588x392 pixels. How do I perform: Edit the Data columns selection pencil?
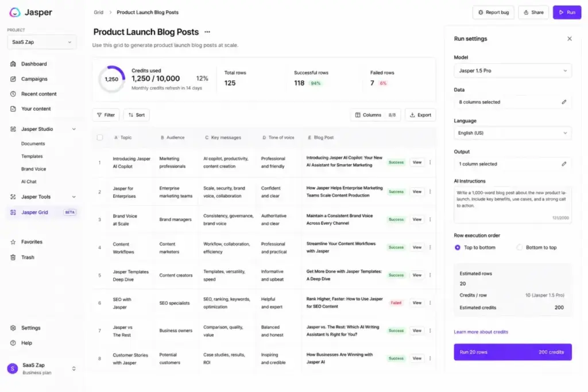[x=564, y=102]
